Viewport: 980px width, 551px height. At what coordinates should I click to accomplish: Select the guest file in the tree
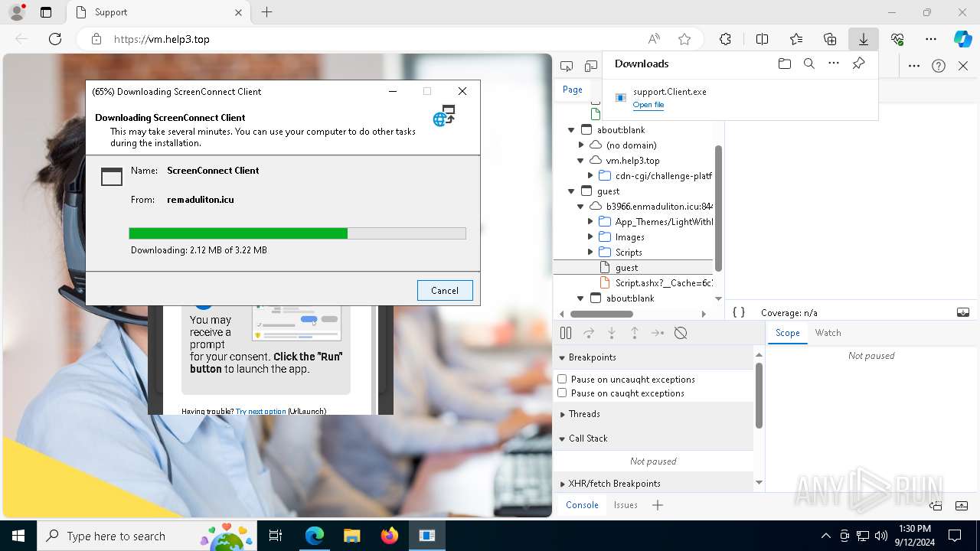pos(633,267)
